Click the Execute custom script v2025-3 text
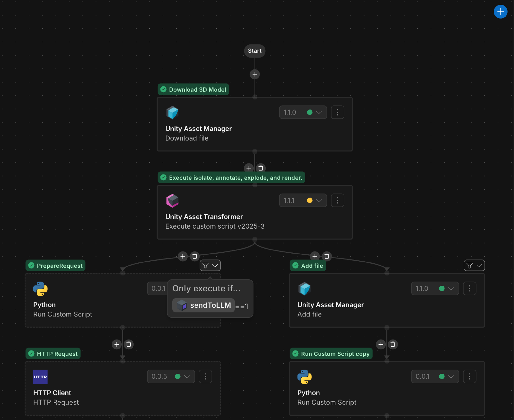This screenshot has height=420, width=514. (215, 226)
